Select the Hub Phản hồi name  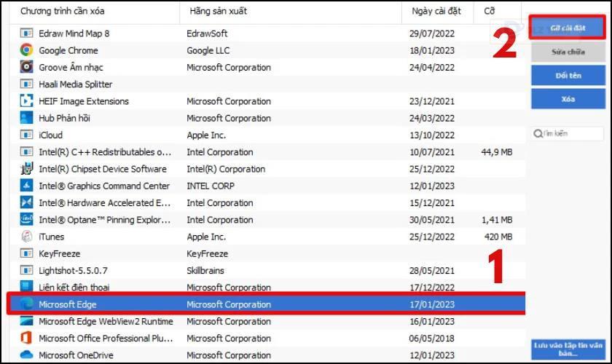(64, 118)
